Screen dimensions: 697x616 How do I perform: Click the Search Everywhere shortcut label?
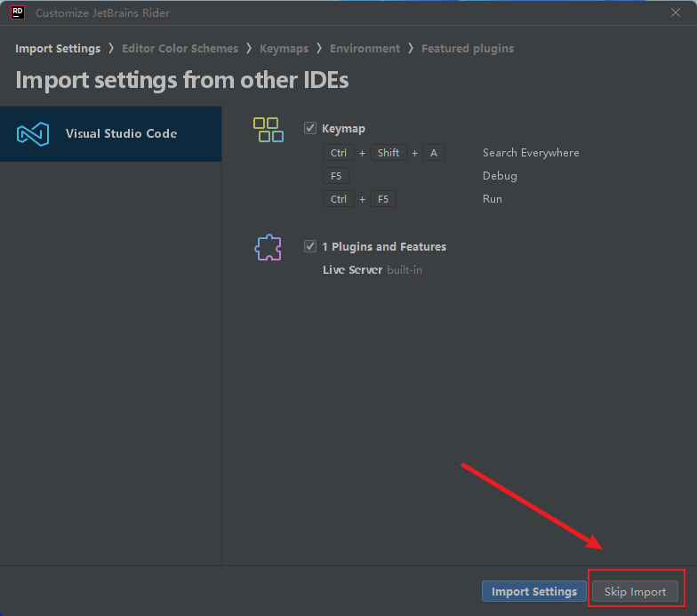tap(531, 153)
